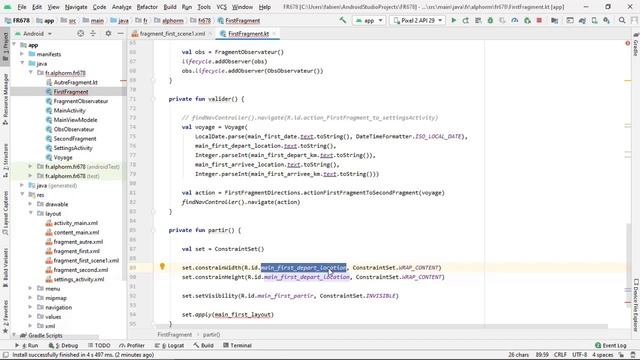
Task: Open the Event Log
Action: [611, 345]
